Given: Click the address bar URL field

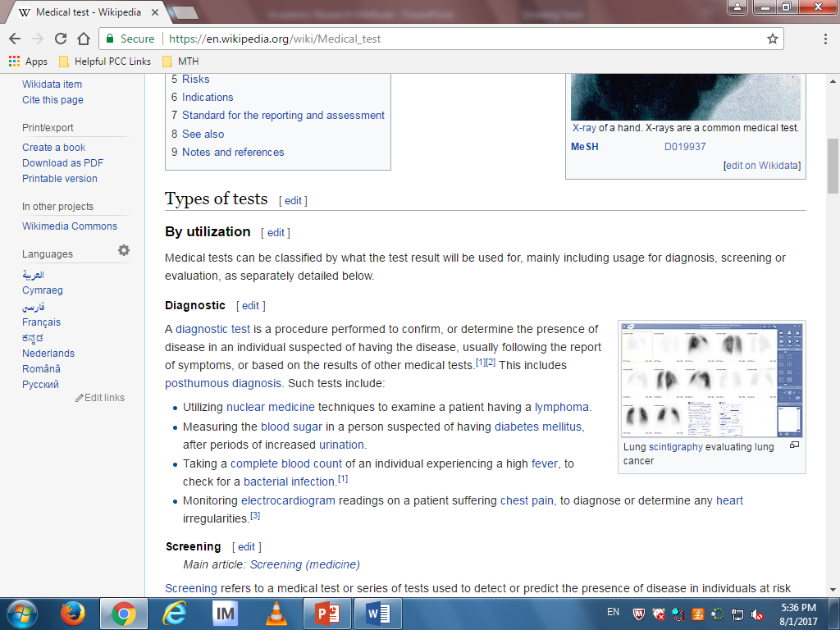Looking at the screenshot, I should [459, 39].
